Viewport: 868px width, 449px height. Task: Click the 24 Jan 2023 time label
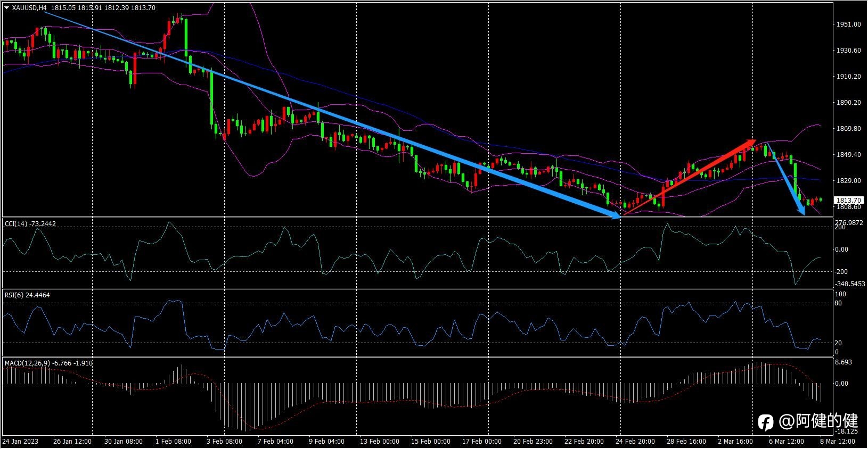click(x=20, y=442)
